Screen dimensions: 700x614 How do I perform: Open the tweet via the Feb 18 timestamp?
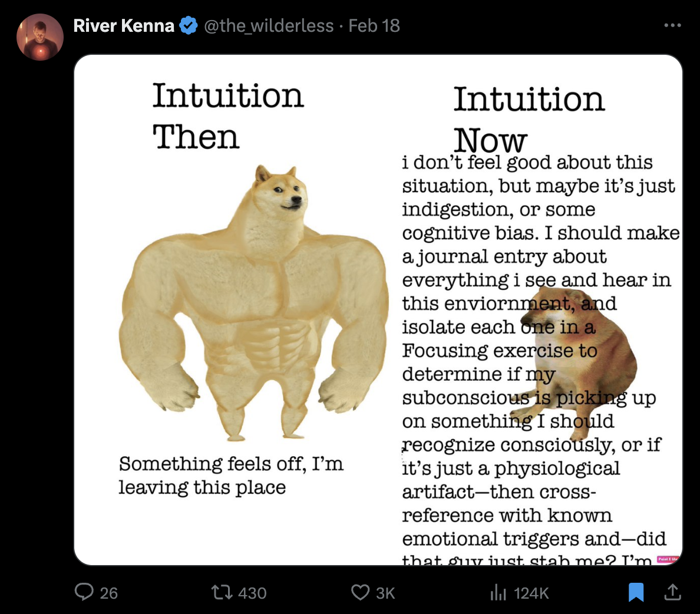point(374,25)
